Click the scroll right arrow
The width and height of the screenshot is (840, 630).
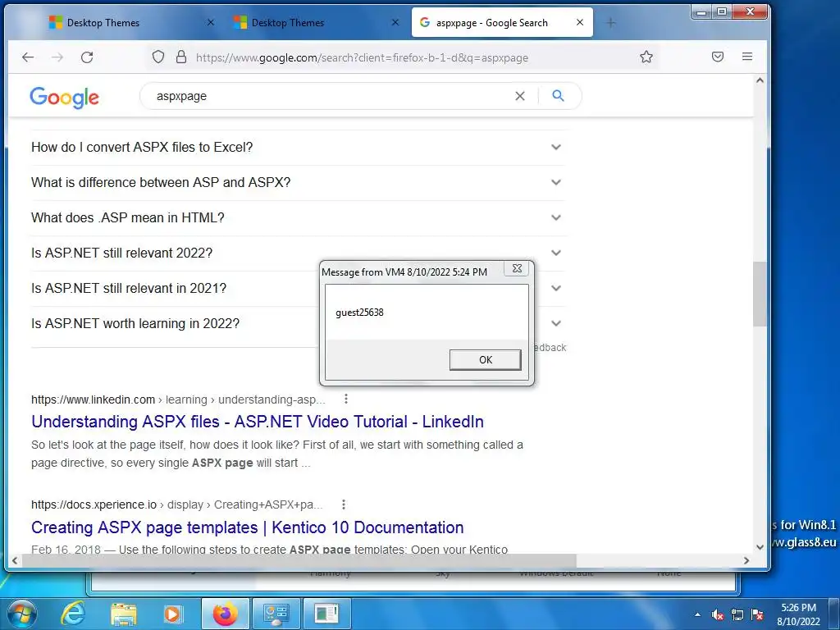point(746,561)
